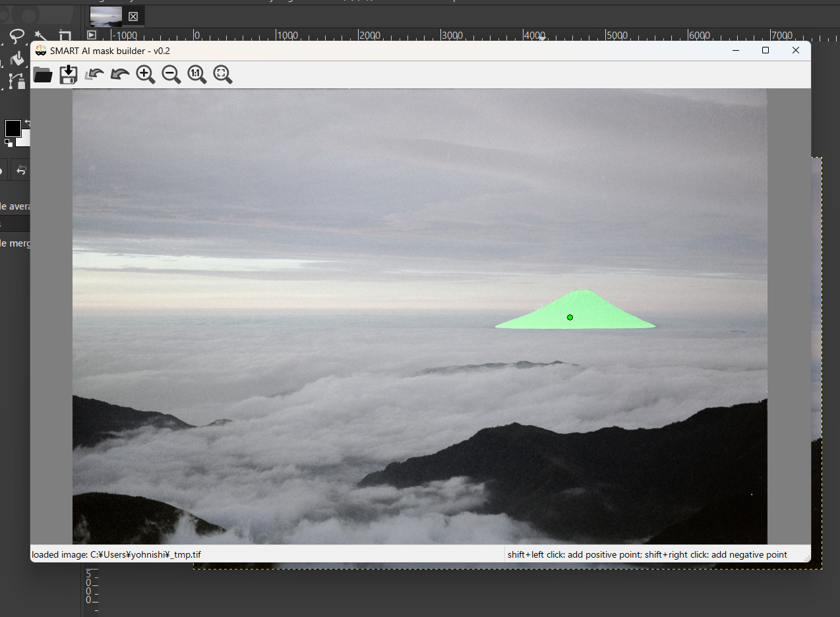Undo the last mask point
The height and width of the screenshot is (617, 840).
pos(94,74)
